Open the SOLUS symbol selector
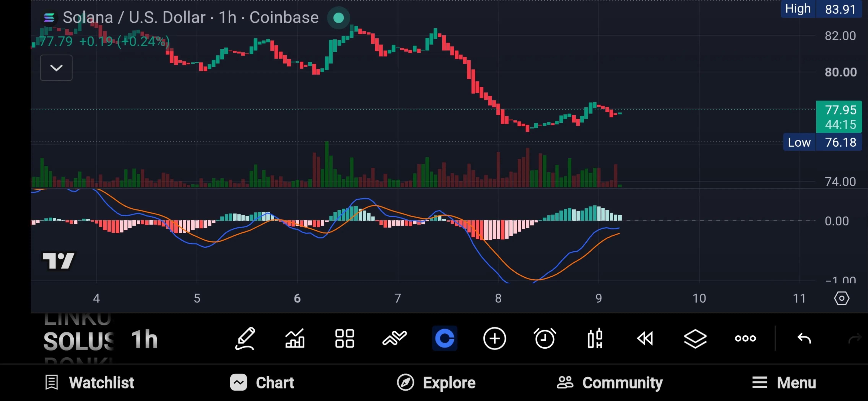 79,341
